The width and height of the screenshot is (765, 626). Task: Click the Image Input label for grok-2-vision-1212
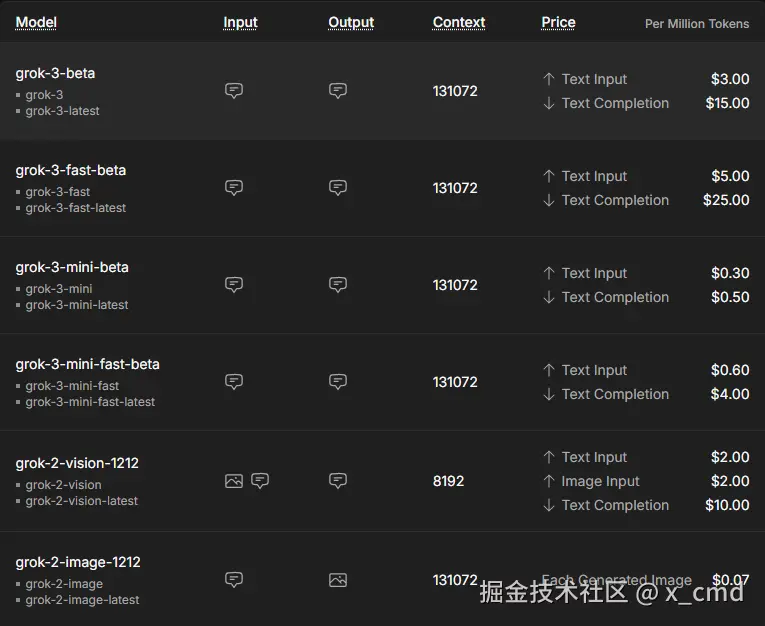point(600,481)
